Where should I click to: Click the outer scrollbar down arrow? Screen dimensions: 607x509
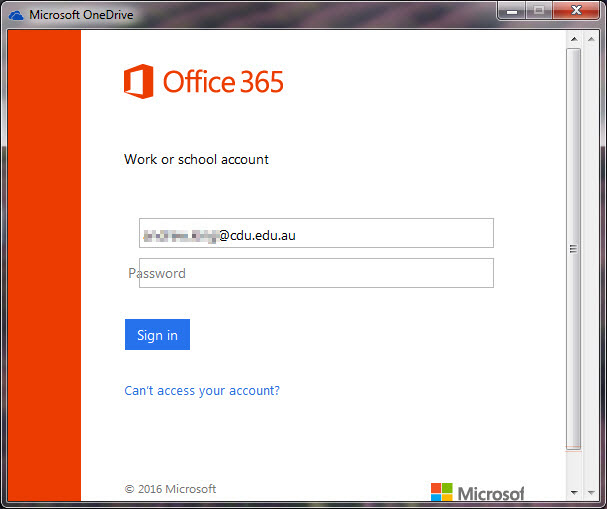(x=591, y=493)
